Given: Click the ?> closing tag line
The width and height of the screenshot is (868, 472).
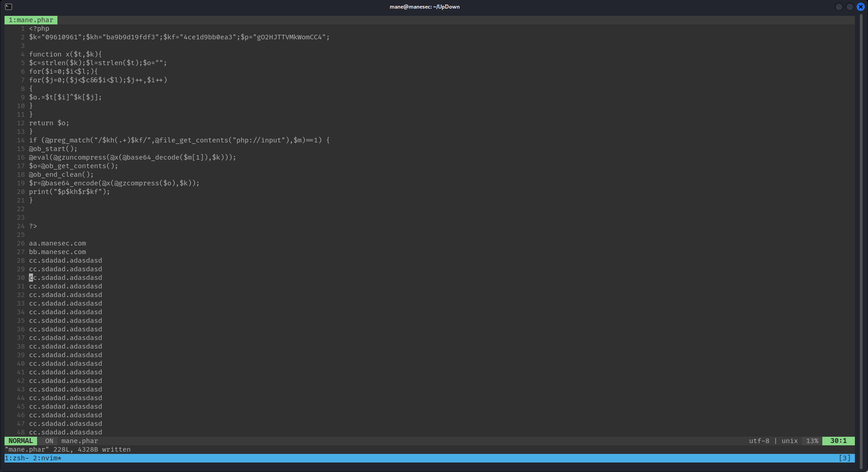Looking at the screenshot, I should (x=33, y=226).
